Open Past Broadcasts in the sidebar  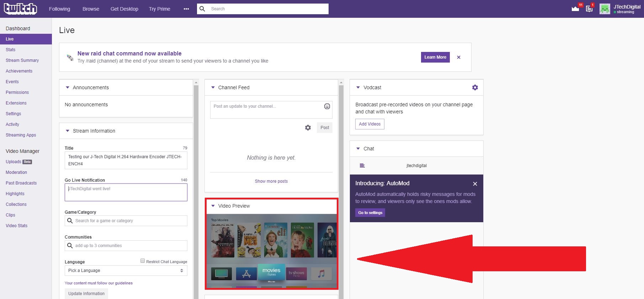coord(21,183)
